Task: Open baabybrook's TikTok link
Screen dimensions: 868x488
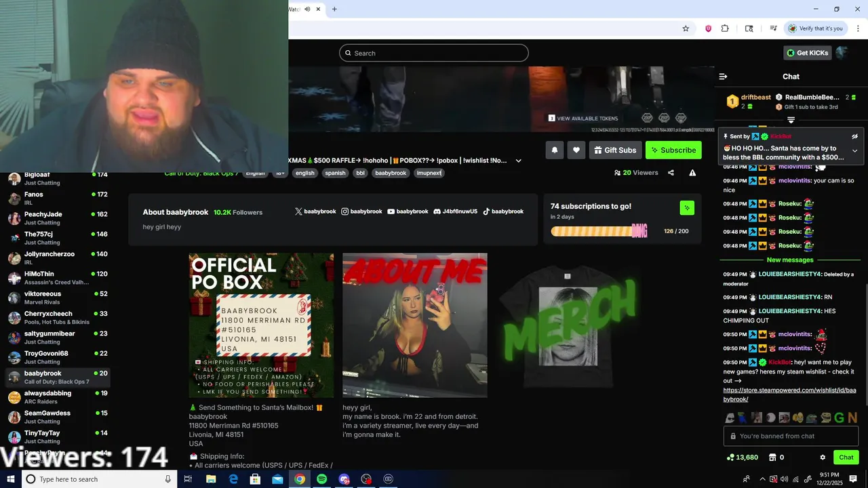Action: pos(502,211)
